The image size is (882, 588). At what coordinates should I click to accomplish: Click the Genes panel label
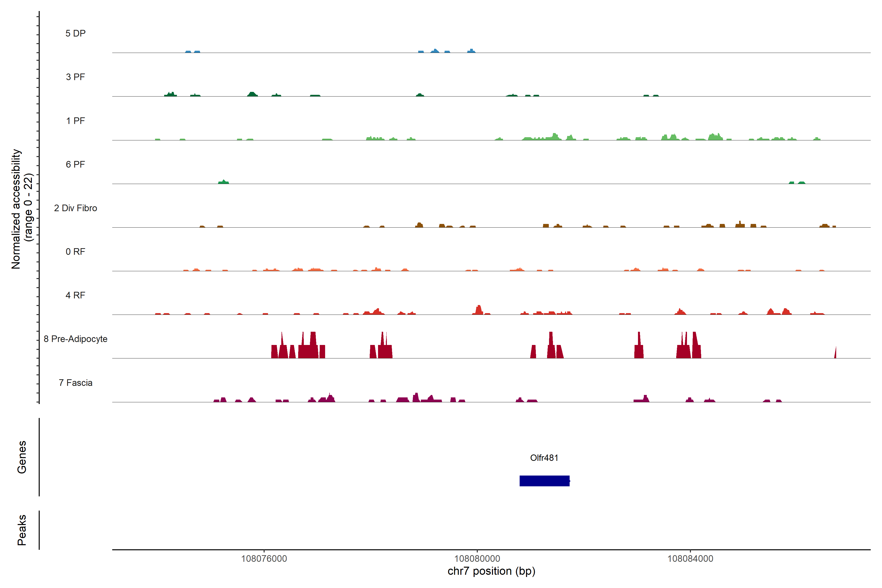point(22,457)
